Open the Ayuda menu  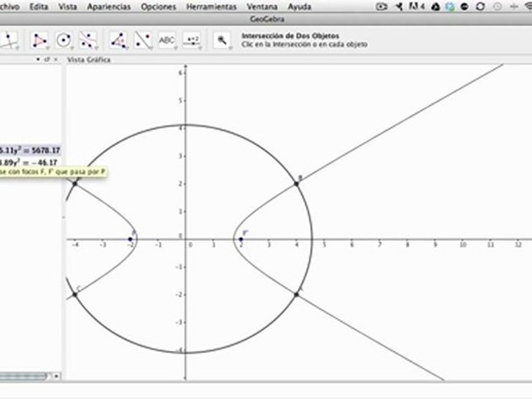[299, 7]
